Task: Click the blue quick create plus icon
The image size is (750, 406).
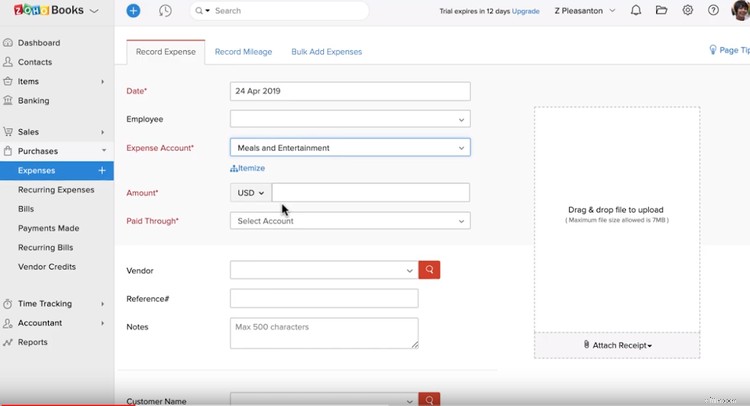Action: pos(134,11)
